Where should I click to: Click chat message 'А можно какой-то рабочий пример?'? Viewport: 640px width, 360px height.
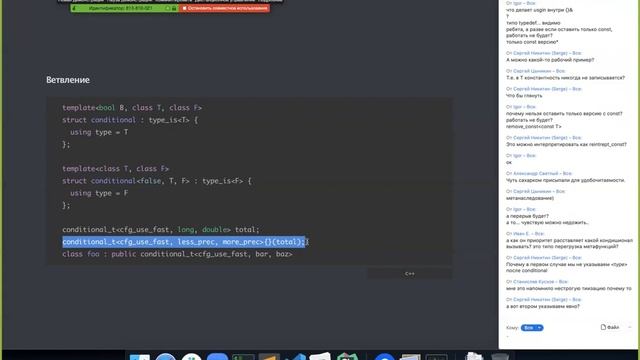click(550, 60)
